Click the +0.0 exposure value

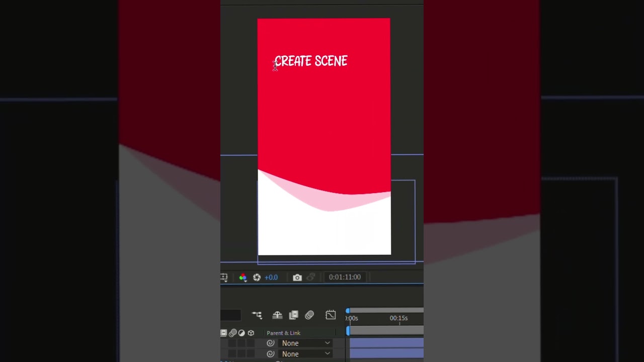click(x=271, y=277)
